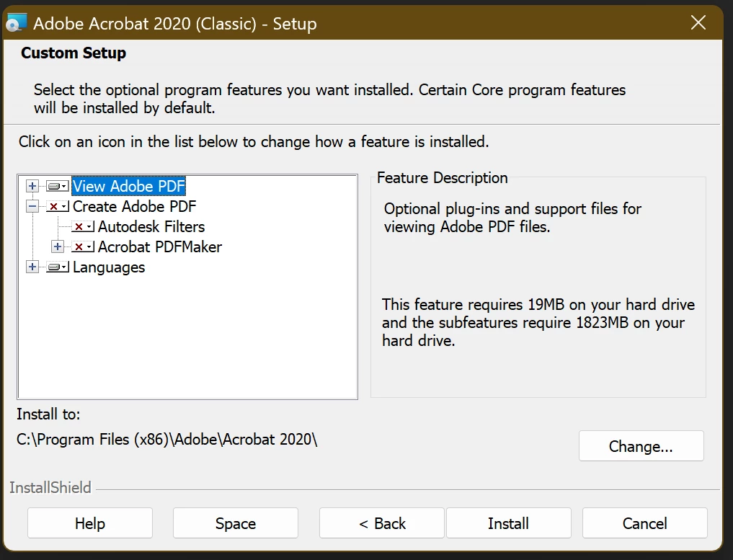Open drive icon dropdown for Languages

(58, 267)
